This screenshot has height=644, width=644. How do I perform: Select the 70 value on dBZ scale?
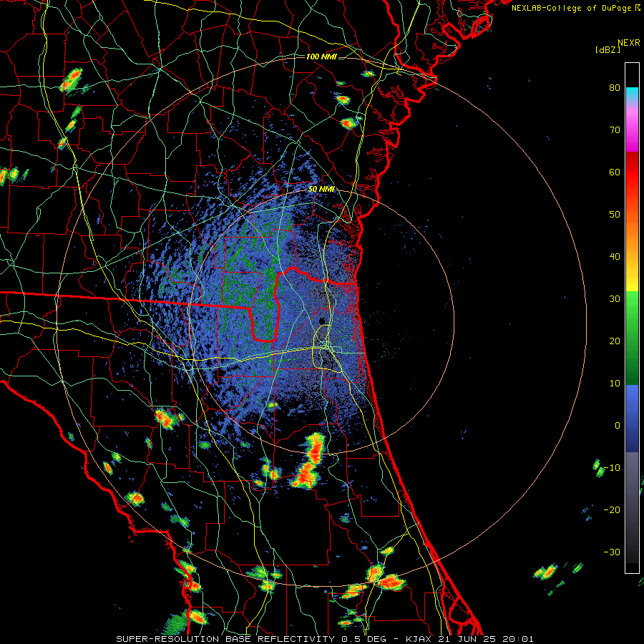(x=615, y=130)
